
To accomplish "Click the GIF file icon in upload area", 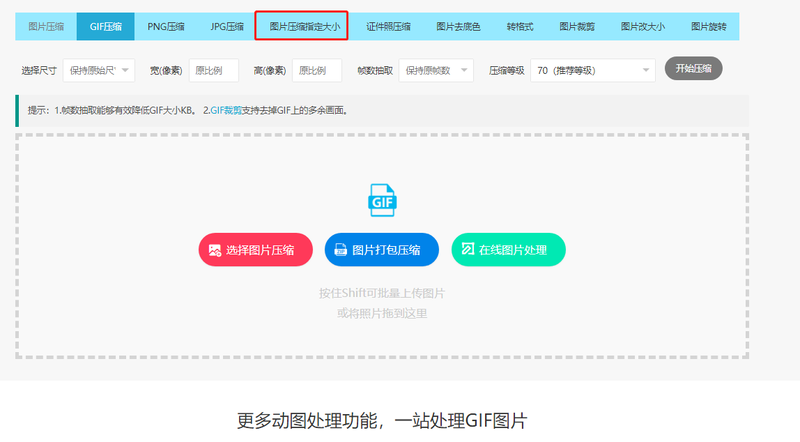I will pos(382,200).
